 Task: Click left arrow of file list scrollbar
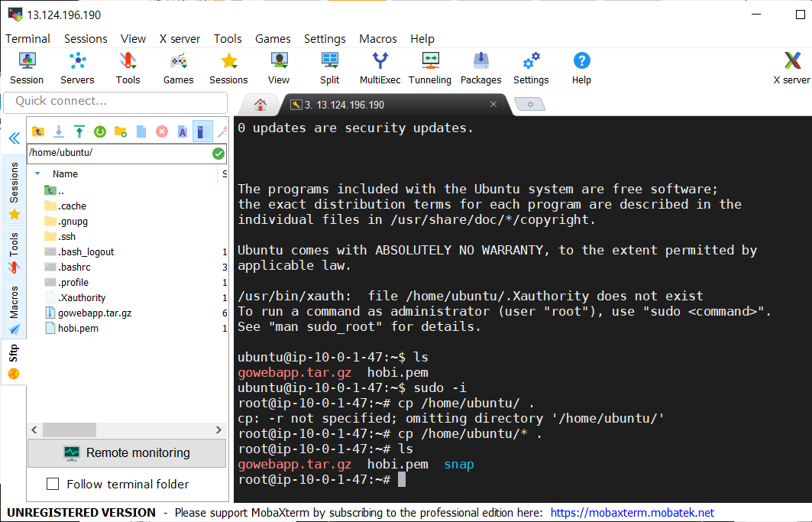[x=34, y=430]
